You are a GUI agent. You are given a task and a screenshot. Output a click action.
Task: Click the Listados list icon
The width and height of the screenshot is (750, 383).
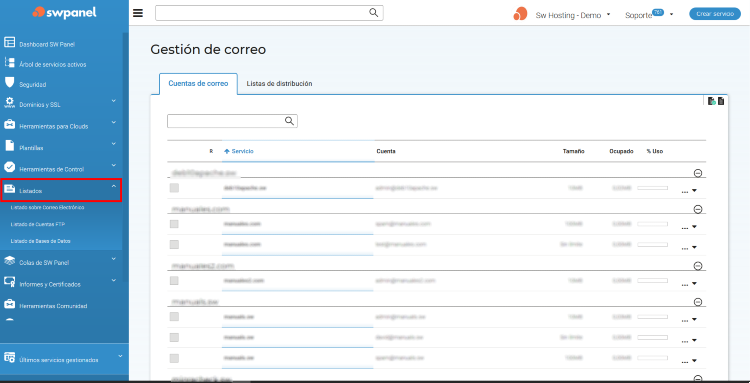pyautogui.click(x=10, y=189)
